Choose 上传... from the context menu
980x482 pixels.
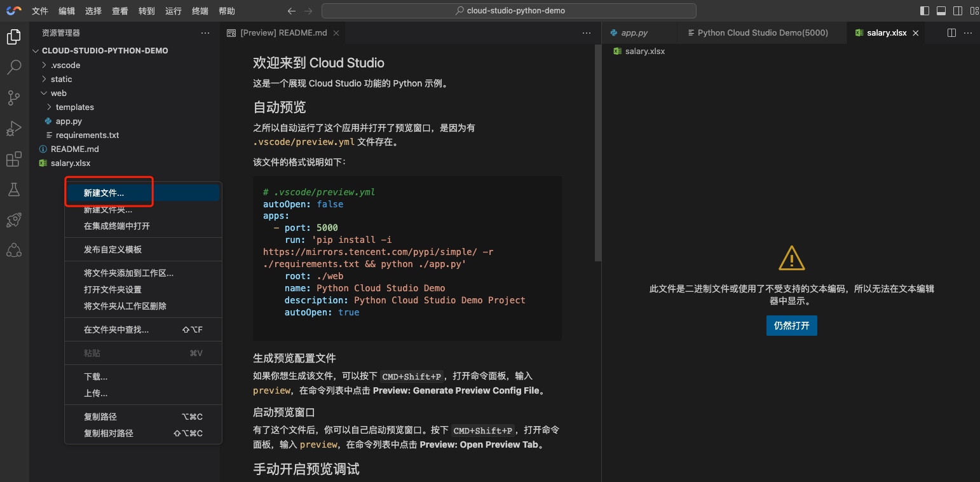pyautogui.click(x=143, y=393)
